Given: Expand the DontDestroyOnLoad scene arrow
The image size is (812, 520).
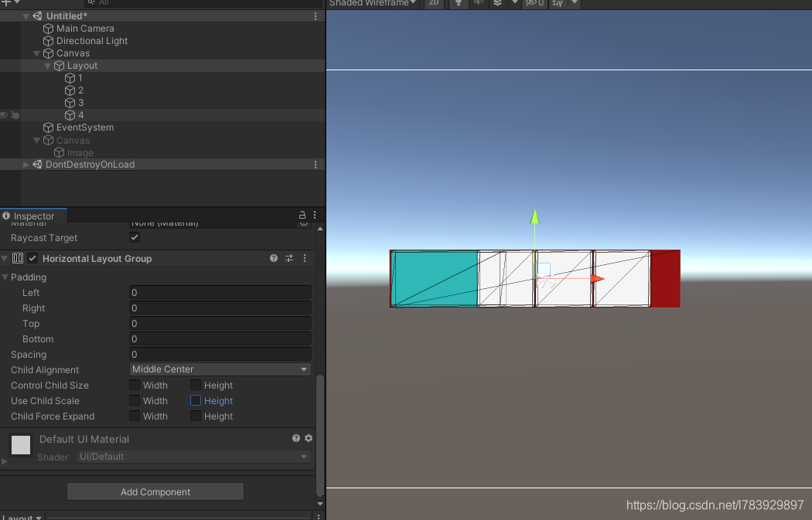Looking at the screenshot, I should 26,165.
